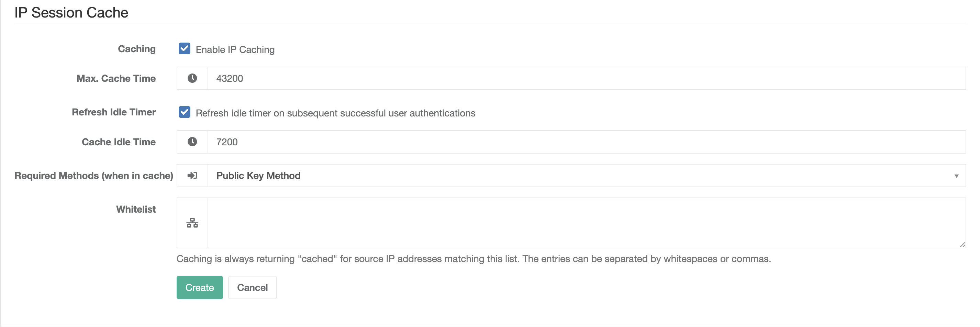Viewport: 980px width, 327px height.
Task: Click the Whitelist label
Action: [x=136, y=209]
